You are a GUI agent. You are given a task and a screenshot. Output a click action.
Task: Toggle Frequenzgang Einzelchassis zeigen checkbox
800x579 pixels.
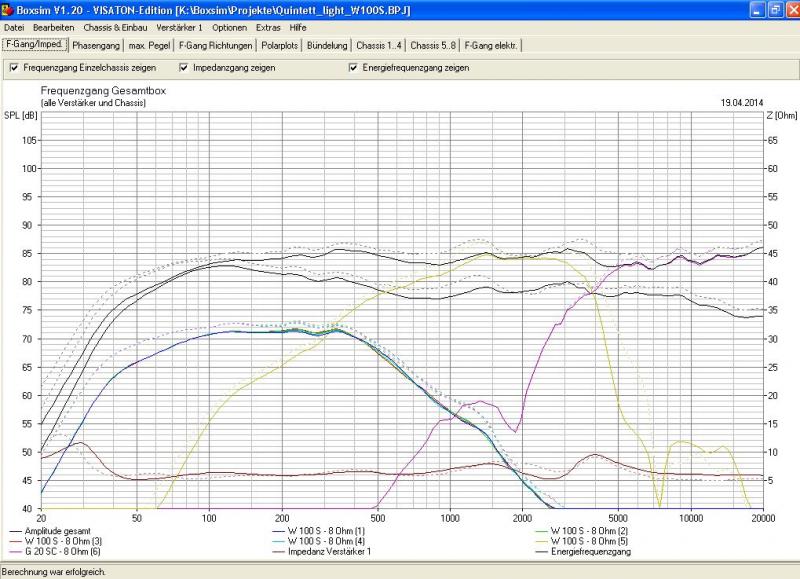[13, 68]
